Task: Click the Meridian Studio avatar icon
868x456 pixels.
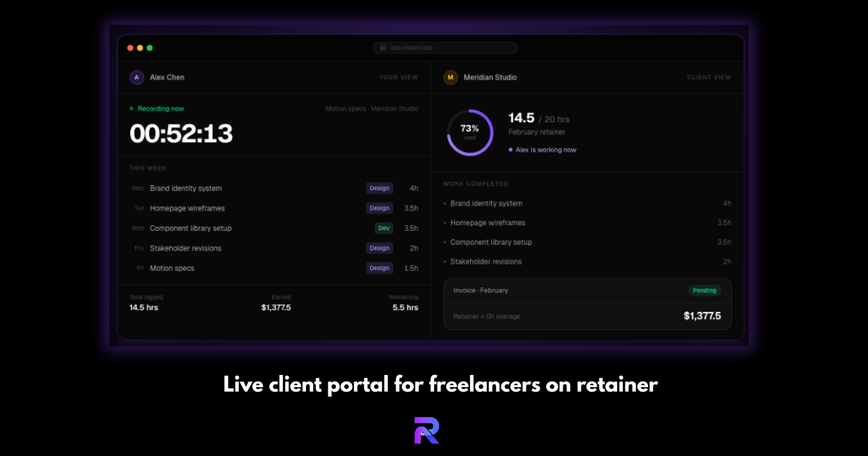Action: tap(450, 77)
